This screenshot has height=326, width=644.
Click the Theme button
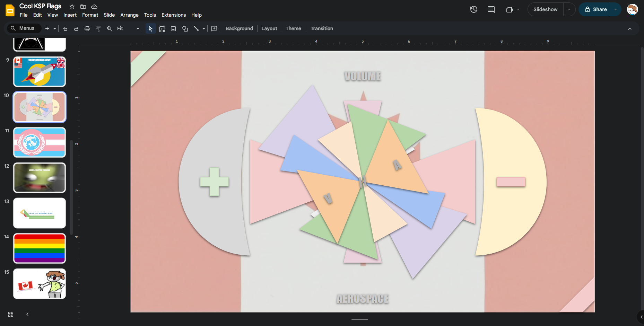click(x=293, y=28)
